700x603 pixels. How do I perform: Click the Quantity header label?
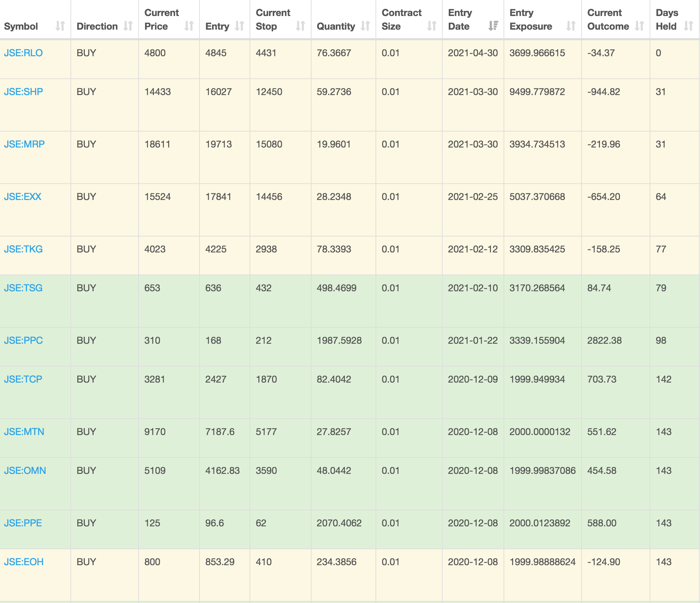pos(336,26)
